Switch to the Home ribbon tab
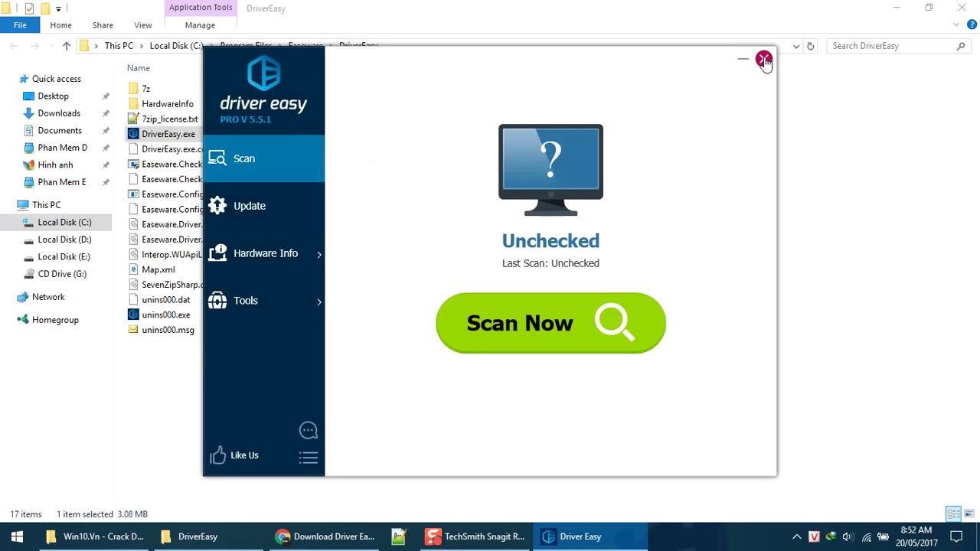Screen dimensions: 980x551 point(60,25)
